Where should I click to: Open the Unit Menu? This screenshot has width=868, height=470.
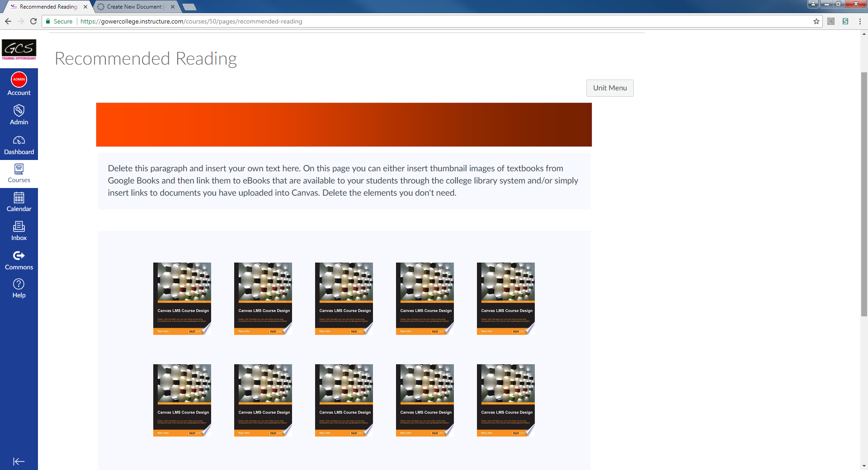[609, 88]
